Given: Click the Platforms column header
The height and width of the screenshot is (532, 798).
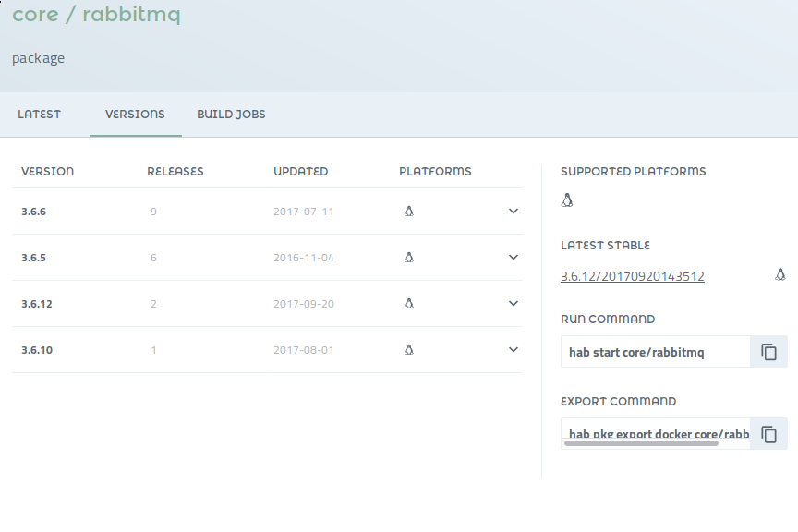Looking at the screenshot, I should (x=435, y=172).
